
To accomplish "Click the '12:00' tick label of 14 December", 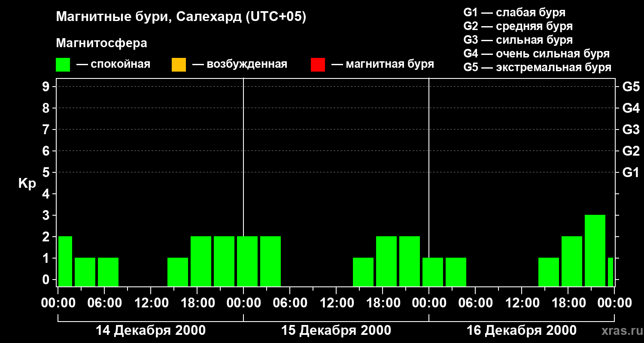I will click(151, 303).
